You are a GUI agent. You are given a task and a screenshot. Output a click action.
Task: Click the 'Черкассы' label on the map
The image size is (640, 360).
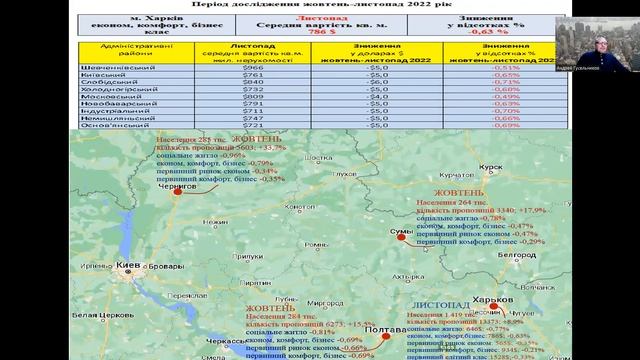[226, 341]
